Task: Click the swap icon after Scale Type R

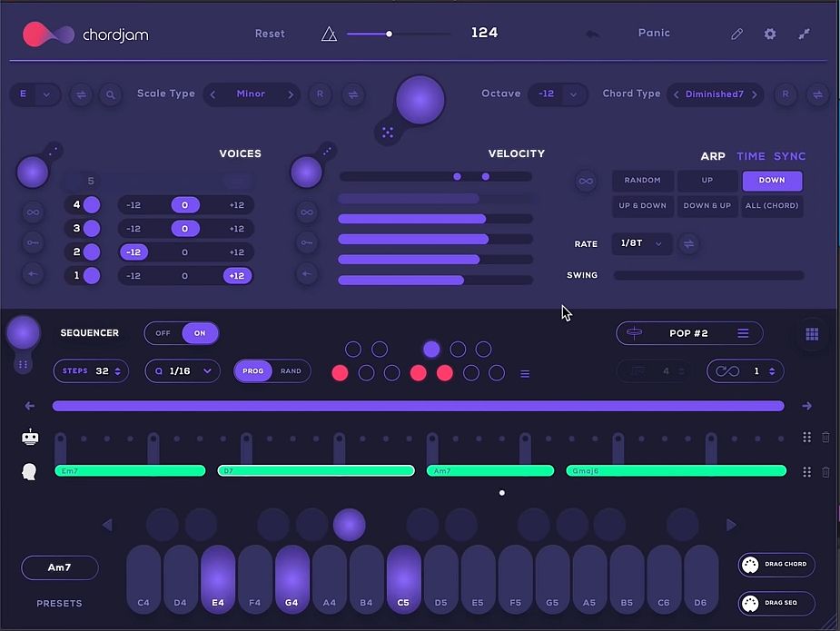Action: coord(353,94)
